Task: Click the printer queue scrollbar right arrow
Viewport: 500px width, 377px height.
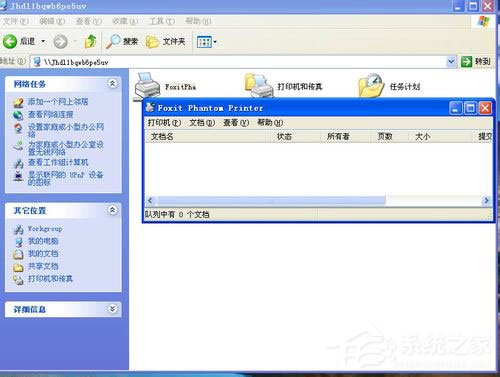Action: [x=486, y=200]
